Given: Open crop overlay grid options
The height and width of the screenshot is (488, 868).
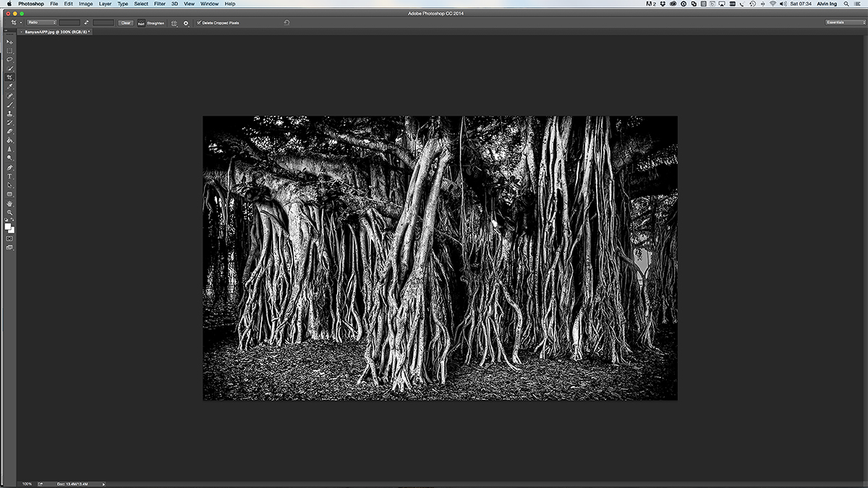Looking at the screenshot, I should (174, 23).
